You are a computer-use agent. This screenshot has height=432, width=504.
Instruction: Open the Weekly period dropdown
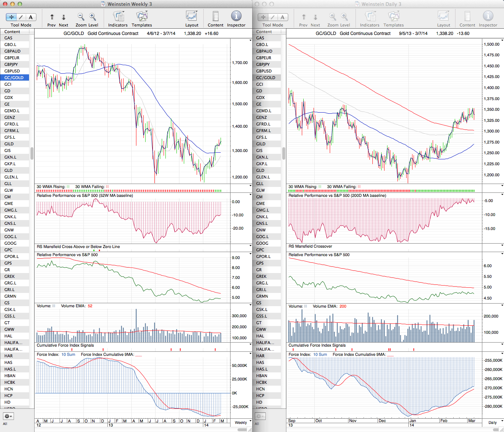coord(243,422)
